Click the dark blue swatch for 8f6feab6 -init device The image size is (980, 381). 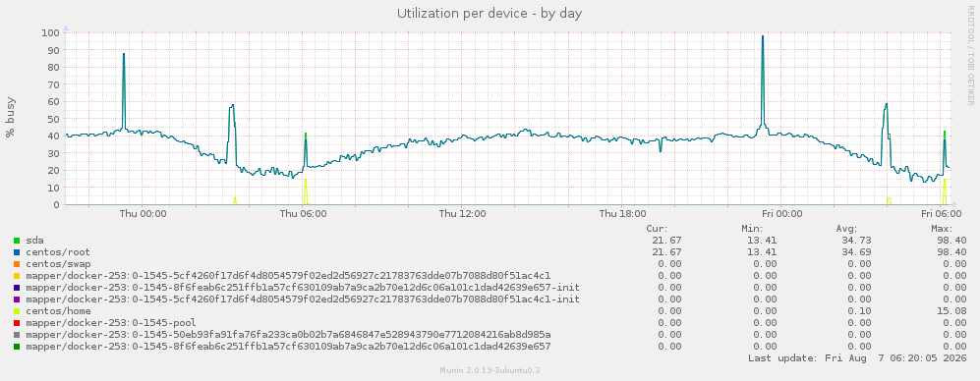17,288
